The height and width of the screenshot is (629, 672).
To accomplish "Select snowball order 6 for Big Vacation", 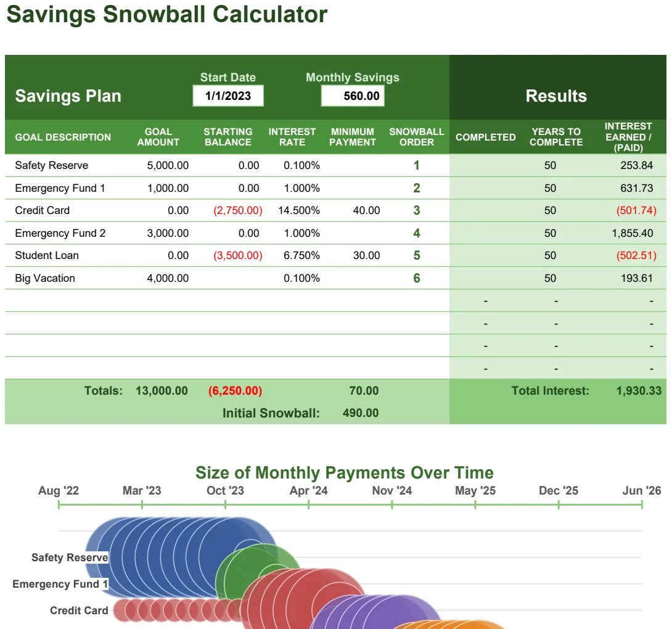I will [x=417, y=278].
